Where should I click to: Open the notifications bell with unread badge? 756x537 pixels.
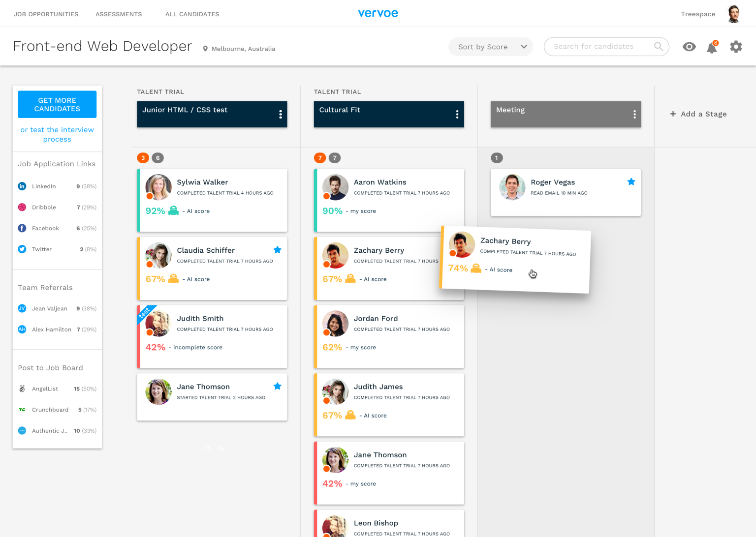(712, 47)
